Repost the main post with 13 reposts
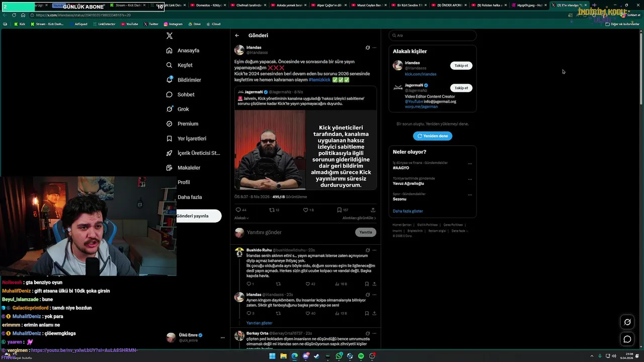This screenshot has height=362, width=644. click(274, 210)
